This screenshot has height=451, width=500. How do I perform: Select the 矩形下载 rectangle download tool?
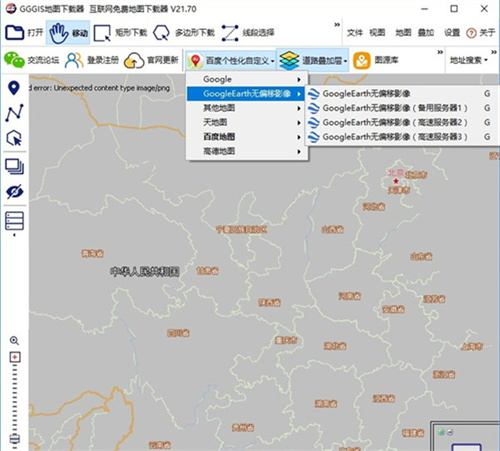coord(120,33)
